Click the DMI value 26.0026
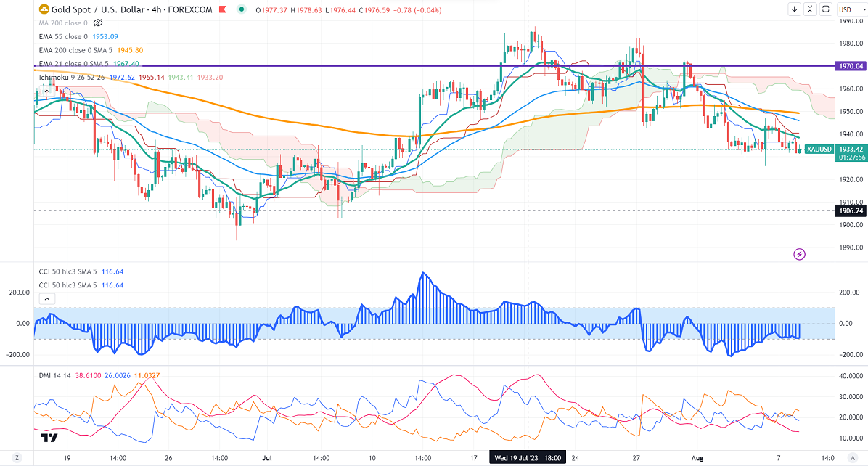This screenshot has height=466, width=868. tap(118, 375)
